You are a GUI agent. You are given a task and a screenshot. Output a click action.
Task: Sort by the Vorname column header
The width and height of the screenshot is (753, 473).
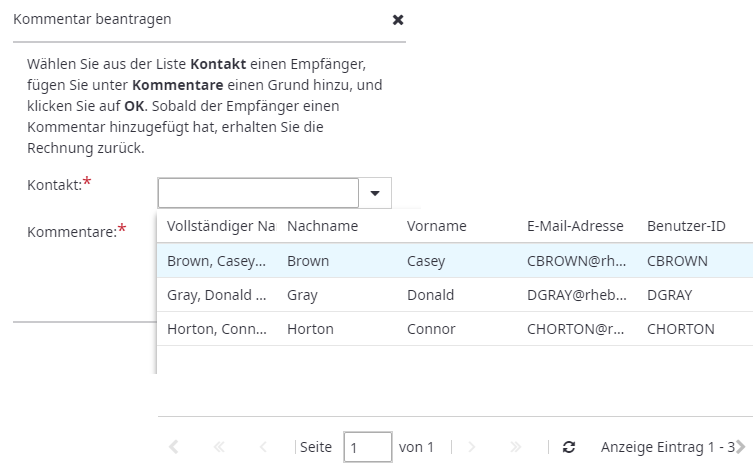(x=436, y=226)
